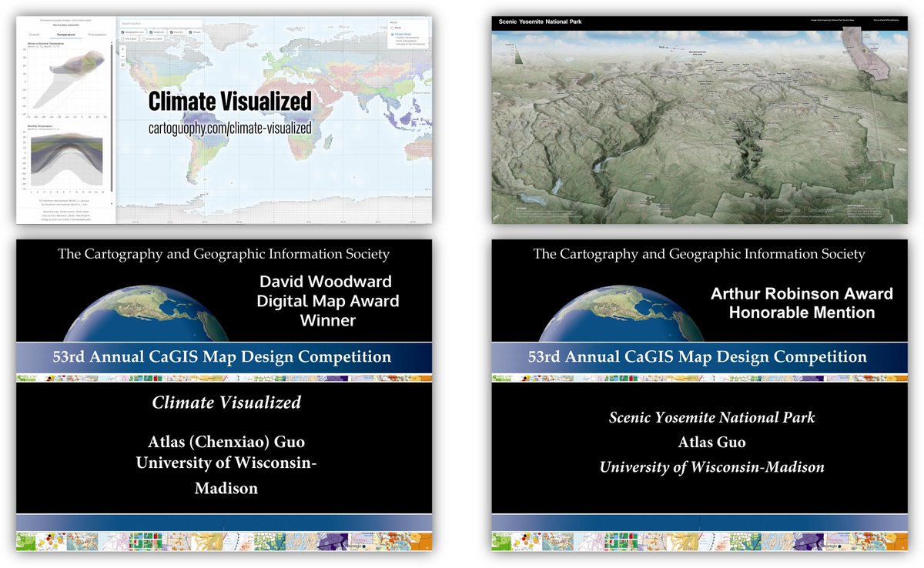Screen dimensions: 924x568
Task: Switch to the Temperature tab
Action: pyautogui.click(x=65, y=35)
